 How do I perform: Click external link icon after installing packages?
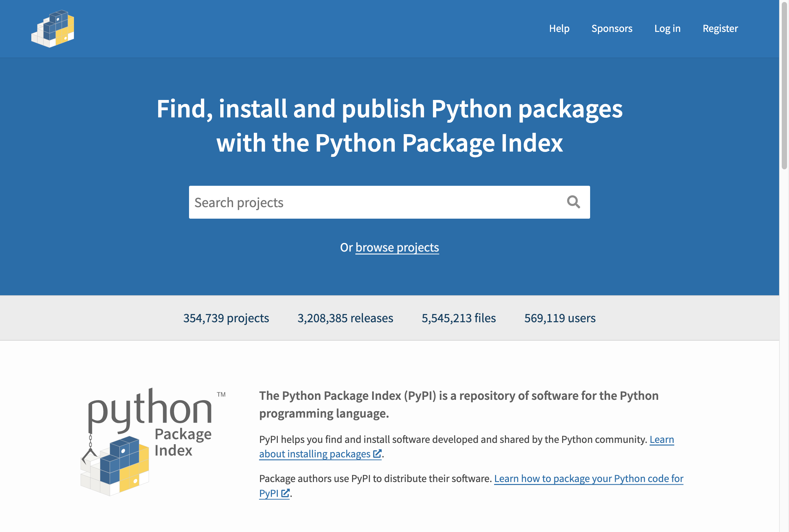377,454
